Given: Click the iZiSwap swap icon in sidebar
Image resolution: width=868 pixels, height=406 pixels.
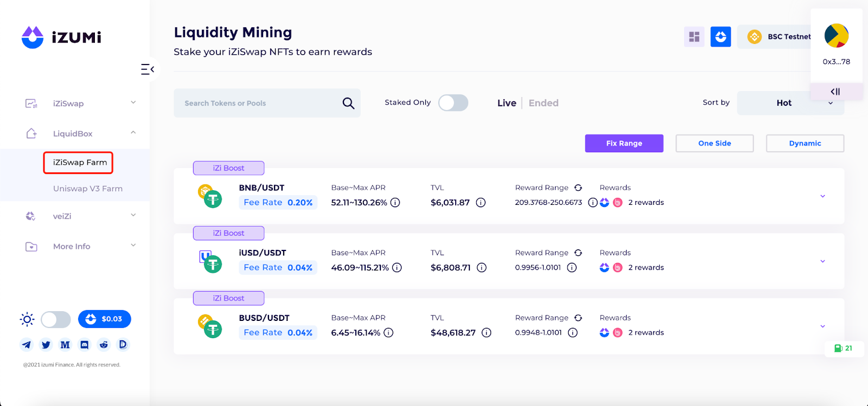Looking at the screenshot, I should pos(31,104).
